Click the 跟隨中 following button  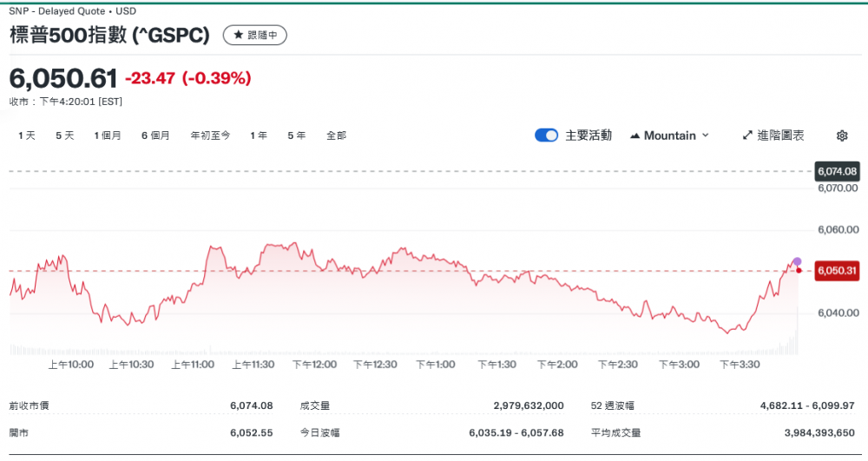[255, 36]
